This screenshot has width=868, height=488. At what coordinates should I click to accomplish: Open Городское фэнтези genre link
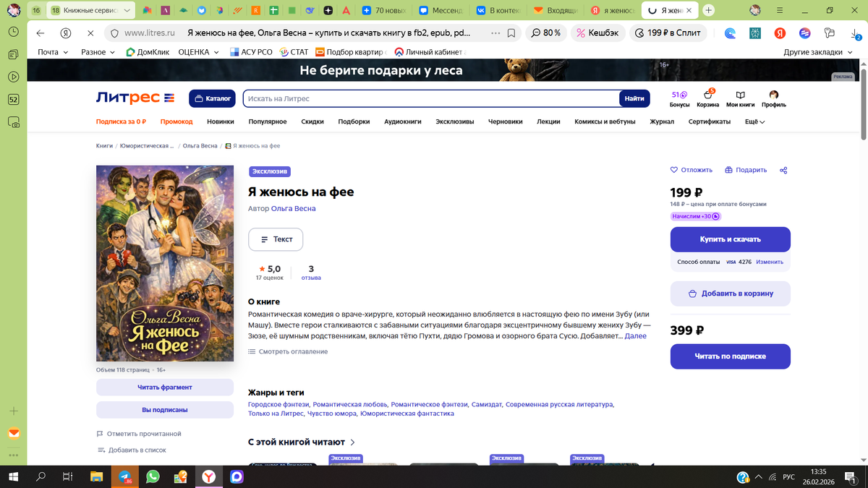pyautogui.click(x=278, y=404)
